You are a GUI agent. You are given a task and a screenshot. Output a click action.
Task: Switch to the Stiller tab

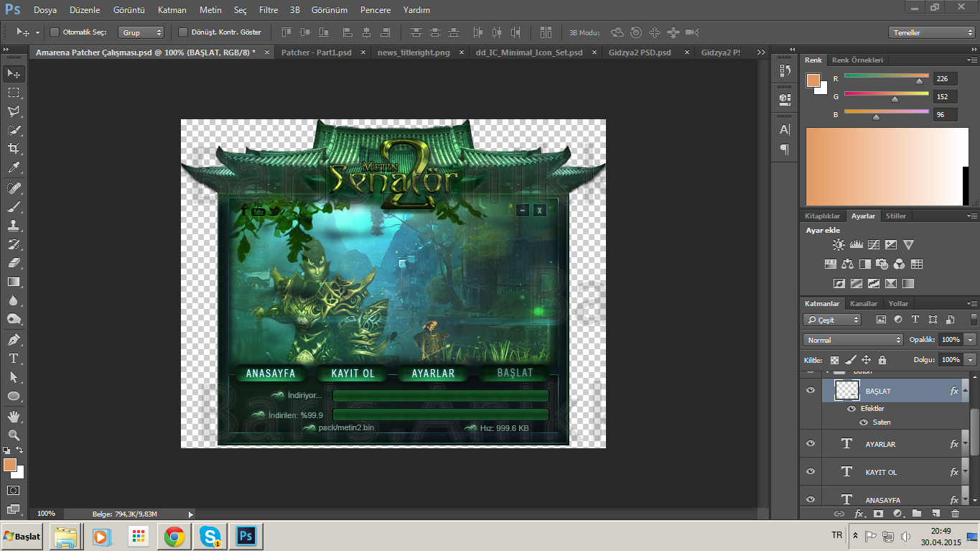[x=896, y=216]
